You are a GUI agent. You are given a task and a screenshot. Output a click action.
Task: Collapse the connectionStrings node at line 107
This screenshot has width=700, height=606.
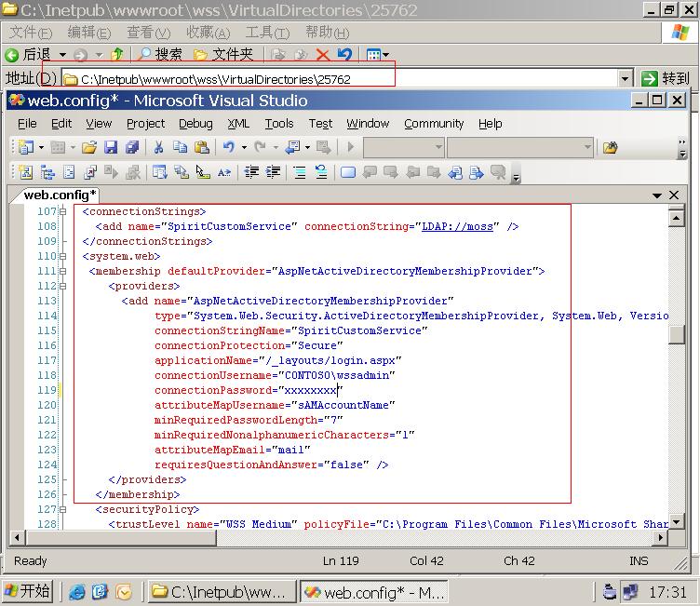pos(62,211)
